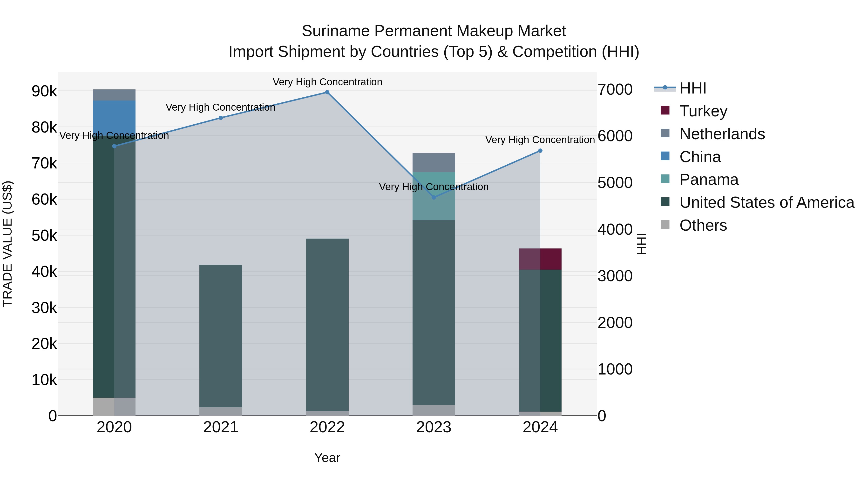
Task: Click the 10k left axis tick
Action: (x=44, y=380)
